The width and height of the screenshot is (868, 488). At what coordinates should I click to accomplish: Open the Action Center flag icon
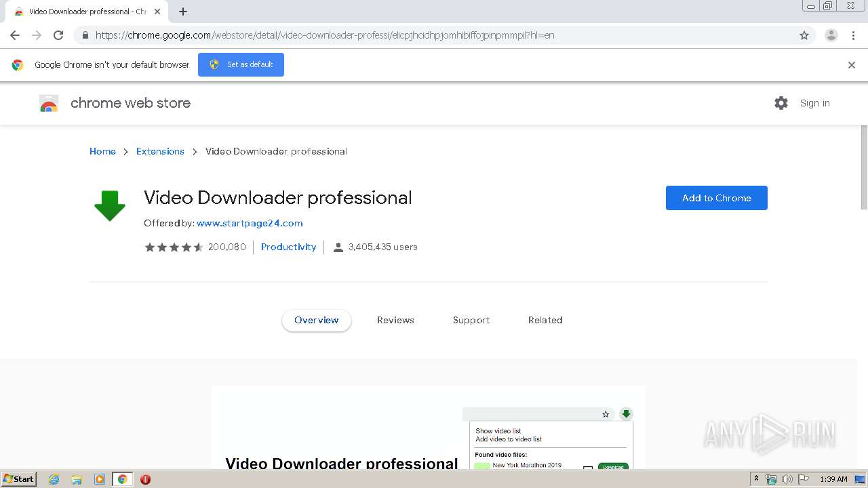tap(804, 479)
